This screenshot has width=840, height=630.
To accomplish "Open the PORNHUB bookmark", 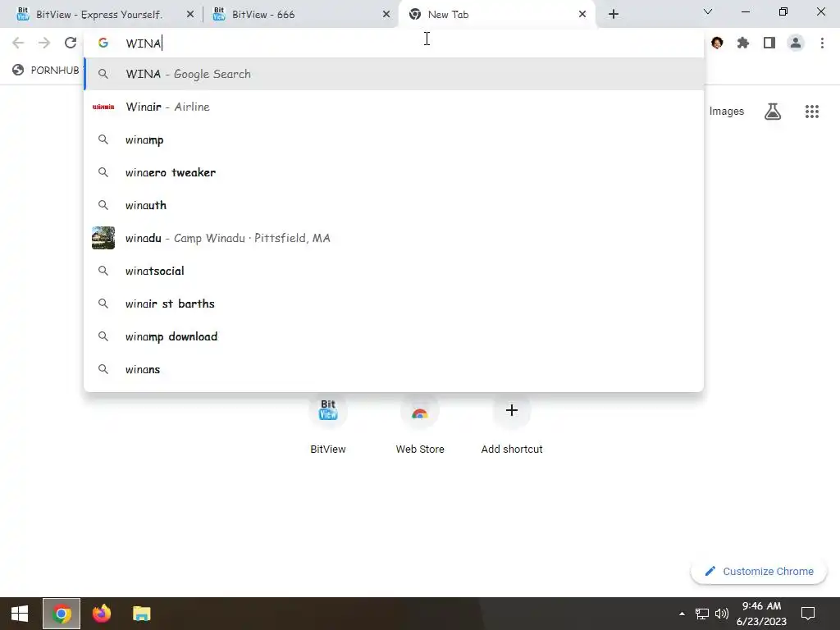I will pos(46,71).
